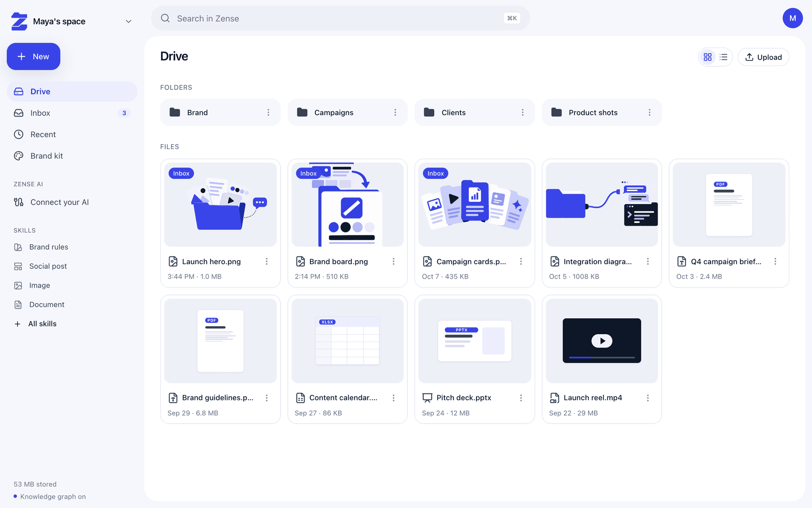The width and height of the screenshot is (812, 508).
Task: Click Connect your AI
Action: [x=72, y=202]
